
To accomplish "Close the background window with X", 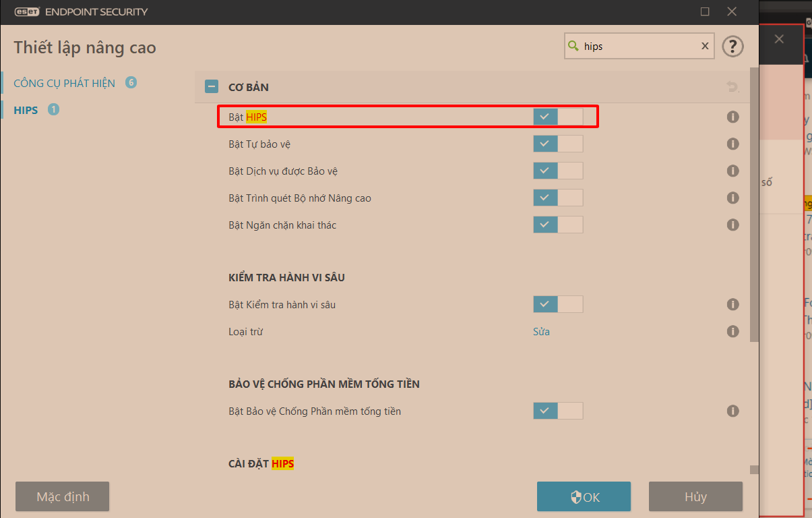I will tap(779, 39).
